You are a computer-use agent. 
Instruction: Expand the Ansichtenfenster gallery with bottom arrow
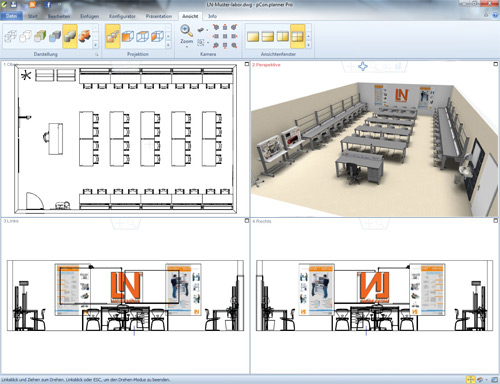click(309, 44)
